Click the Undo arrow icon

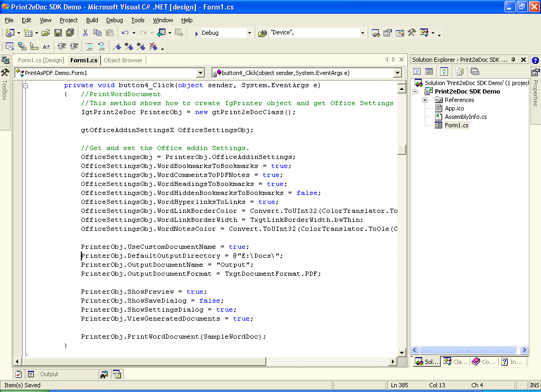[x=125, y=33]
